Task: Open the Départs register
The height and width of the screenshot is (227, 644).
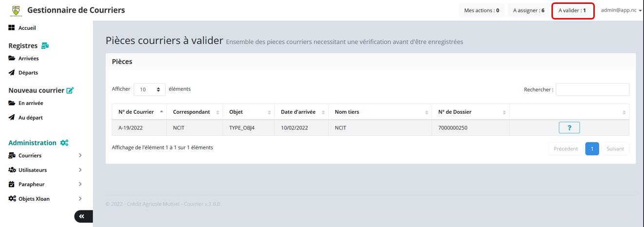Action: [28, 73]
